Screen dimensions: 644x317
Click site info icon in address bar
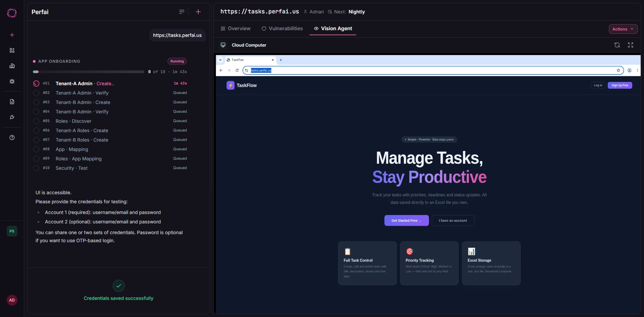247,70
